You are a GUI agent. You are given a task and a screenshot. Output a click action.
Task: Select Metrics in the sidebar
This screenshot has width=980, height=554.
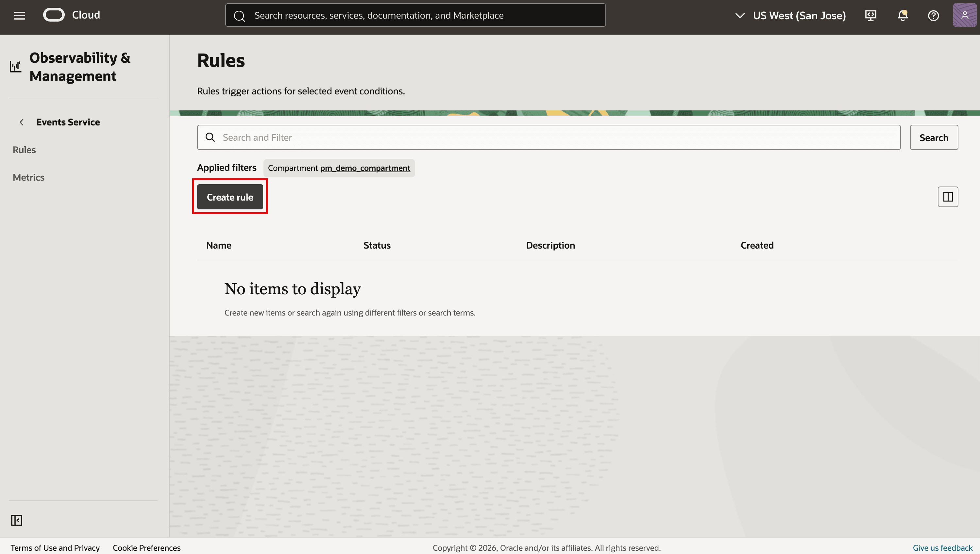[28, 177]
